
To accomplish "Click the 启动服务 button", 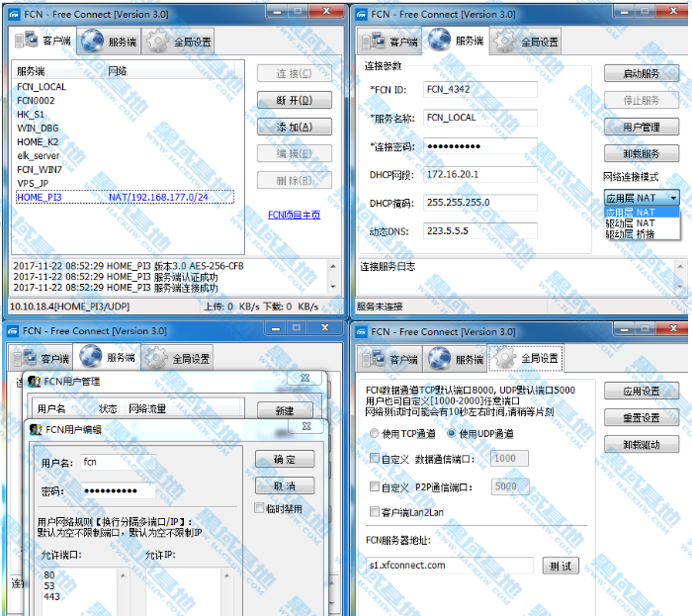I will [x=642, y=74].
